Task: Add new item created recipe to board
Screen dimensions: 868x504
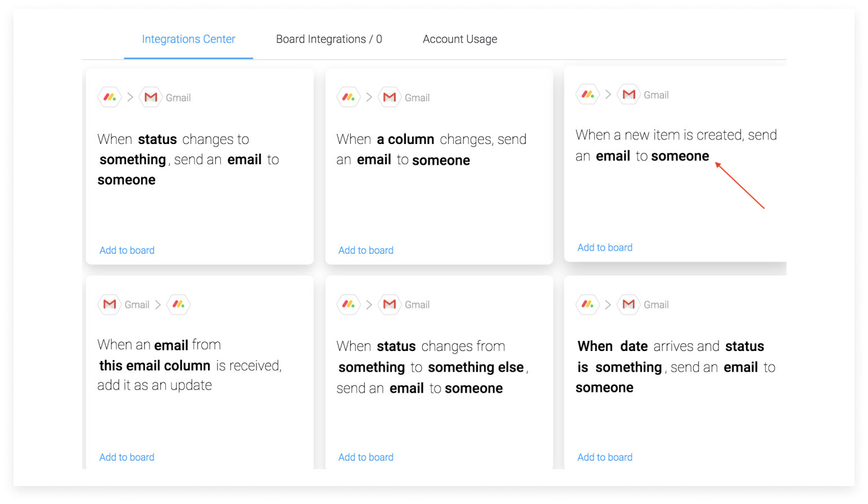Action: (x=605, y=247)
